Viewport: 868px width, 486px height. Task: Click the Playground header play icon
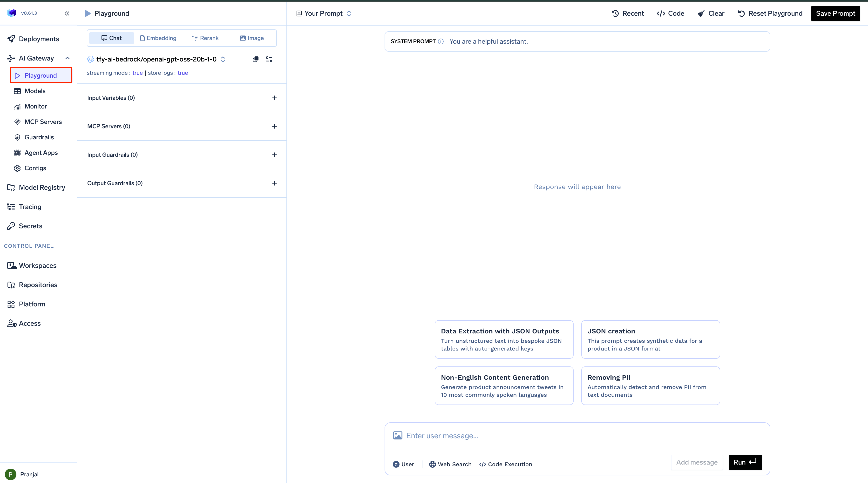[x=88, y=13]
